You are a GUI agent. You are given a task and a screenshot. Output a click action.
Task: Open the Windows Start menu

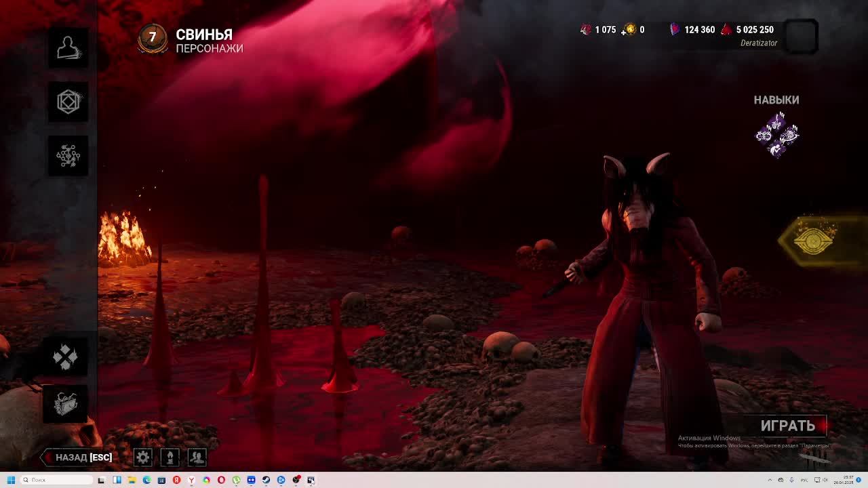click(x=11, y=480)
